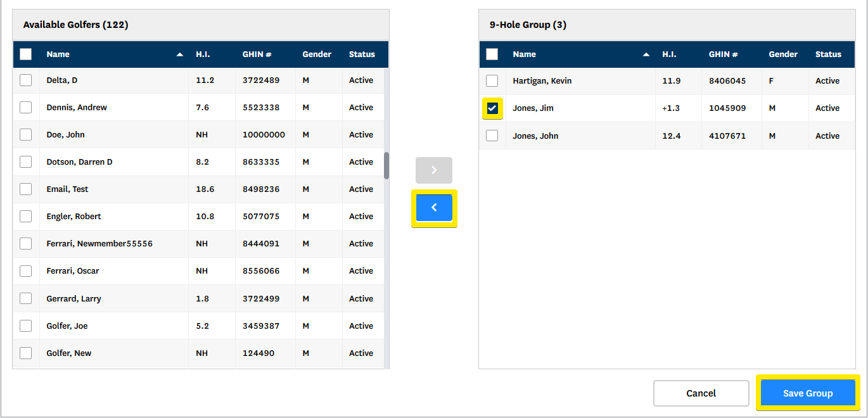
Task: Check the Hartigan, Kevin checkbox
Action: [x=492, y=81]
